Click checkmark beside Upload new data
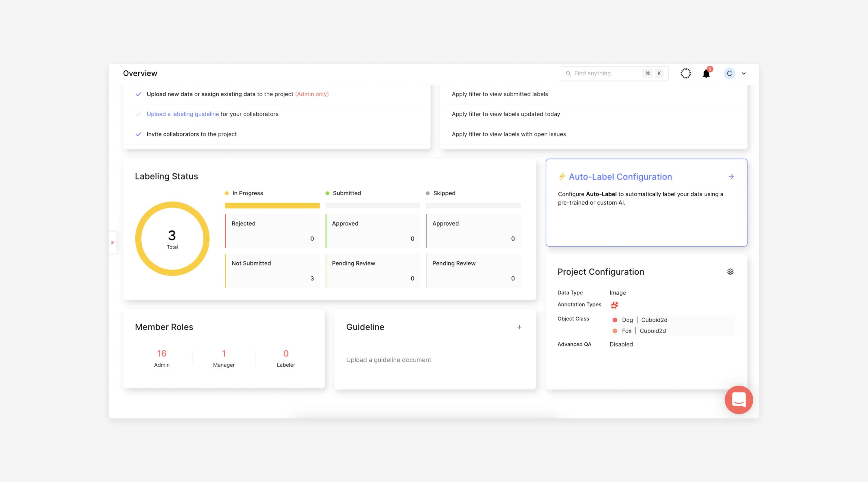This screenshot has width=868, height=482. [x=139, y=94]
